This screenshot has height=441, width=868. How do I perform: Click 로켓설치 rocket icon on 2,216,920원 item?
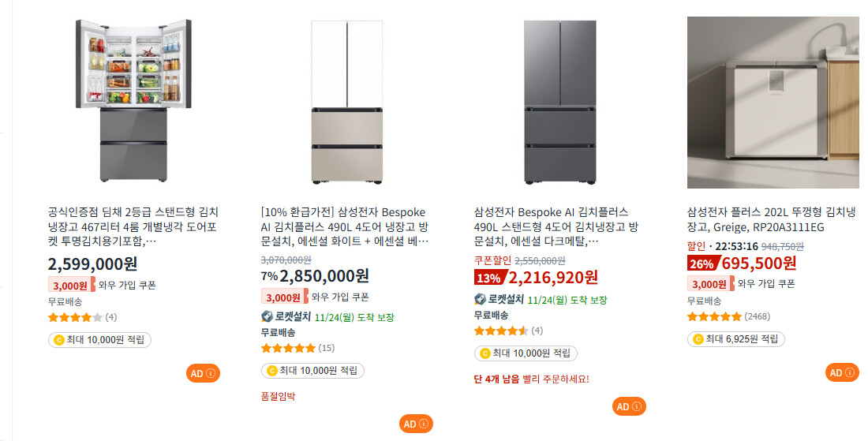(480, 299)
